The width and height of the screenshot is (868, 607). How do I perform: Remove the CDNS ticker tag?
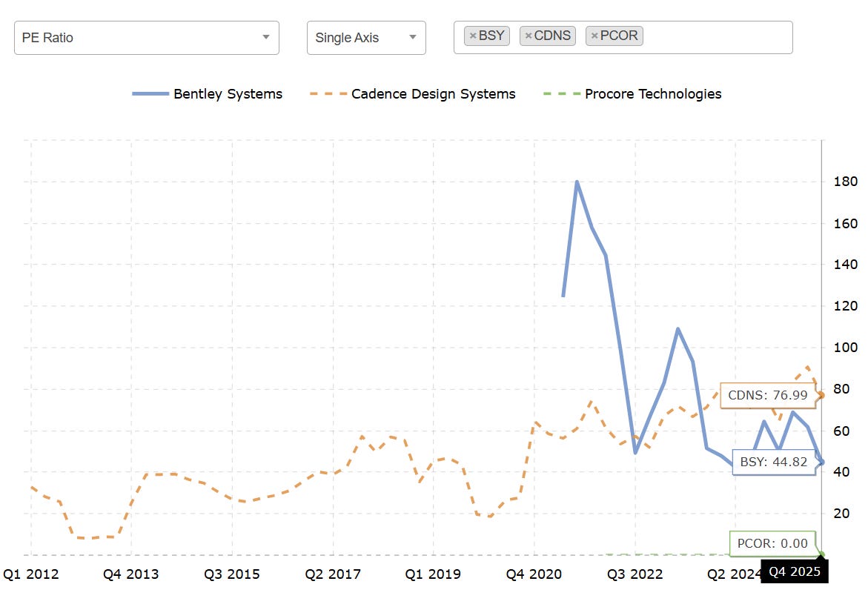(x=528, y=36)
